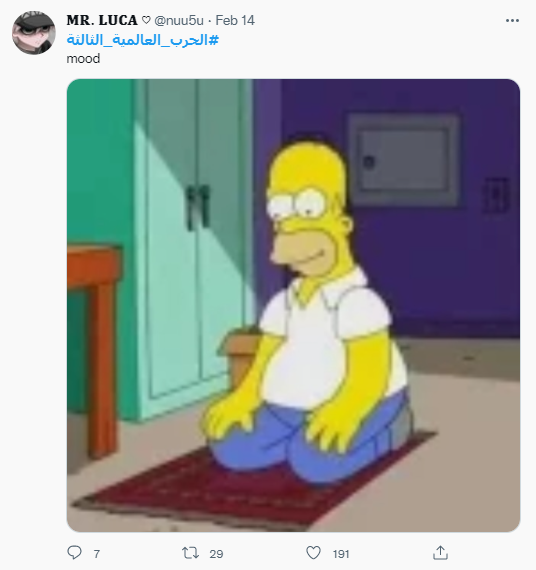Open the MR. LUCA display name link
The image size is (536, 570).
[x=102, y=20]
